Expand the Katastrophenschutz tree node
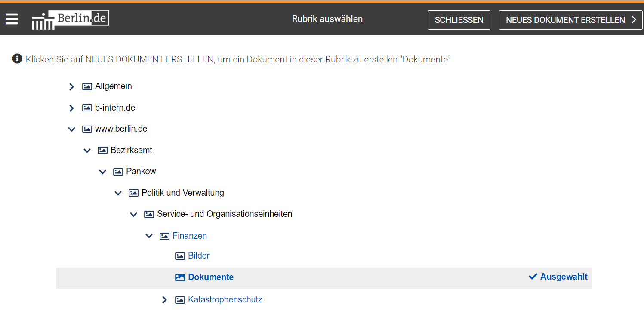Screen dimensions: 644x311 [164, 299]
